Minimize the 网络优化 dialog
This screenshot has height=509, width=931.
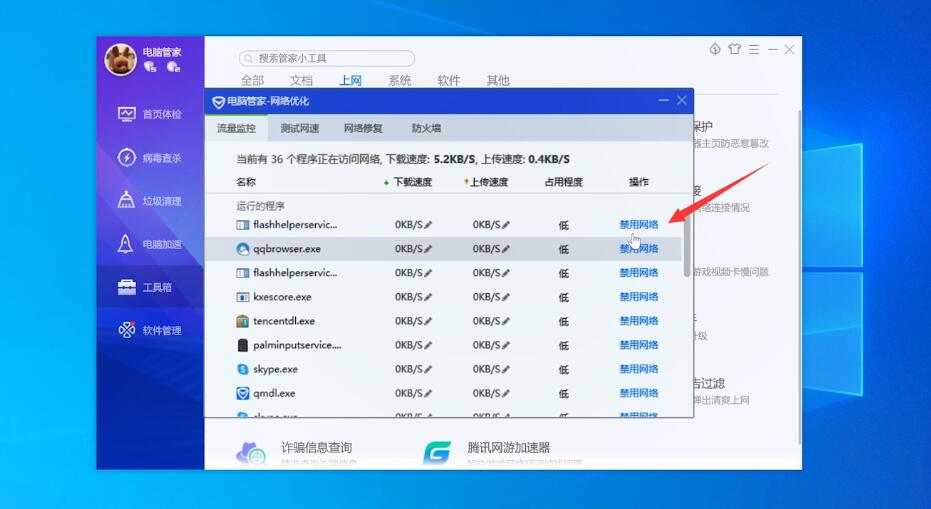click(x=664, y=100)
